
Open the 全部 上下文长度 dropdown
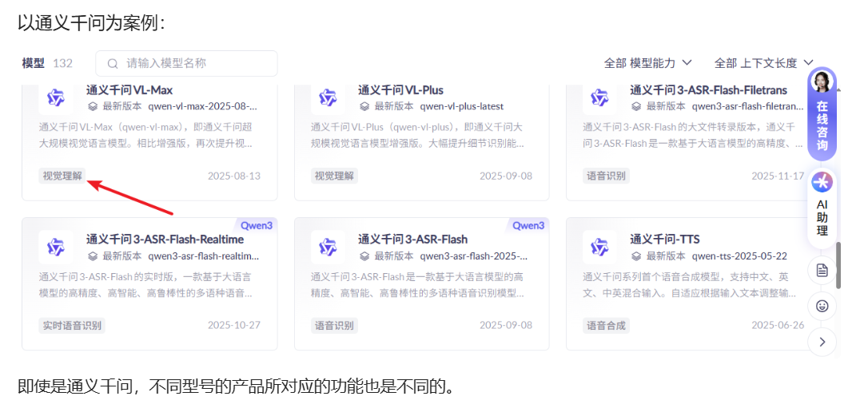point(764,63)
